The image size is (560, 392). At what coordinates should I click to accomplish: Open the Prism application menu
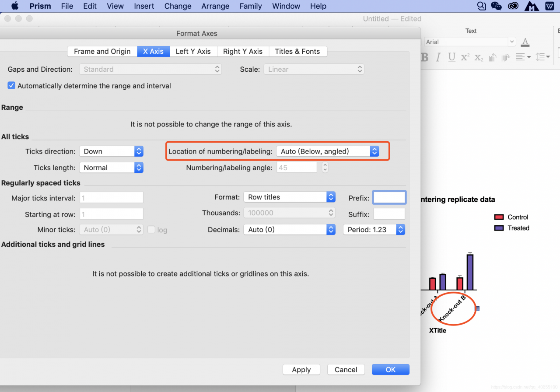(x=40, y=6)
